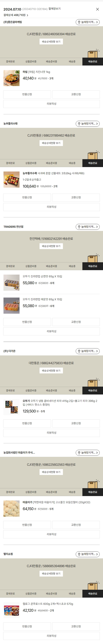Select 결제완료 tab in TRADERS 연산점 section
This screenshot has height=644, width=103.
pyautogui.click(x=10, y=266)
